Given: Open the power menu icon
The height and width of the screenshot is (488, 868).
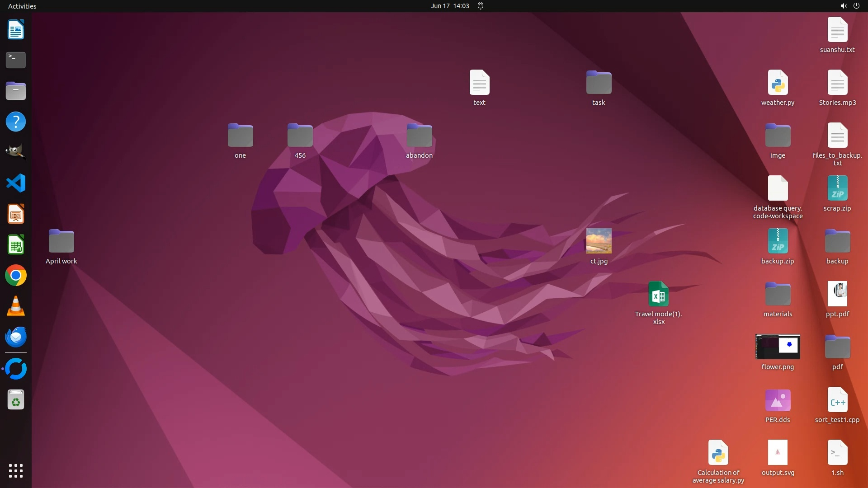Looking at the screenshot, I should (x=856, y=6).
